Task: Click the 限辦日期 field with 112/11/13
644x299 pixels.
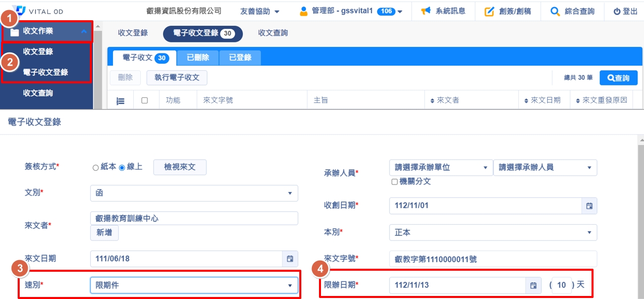Action: [458, 285]
